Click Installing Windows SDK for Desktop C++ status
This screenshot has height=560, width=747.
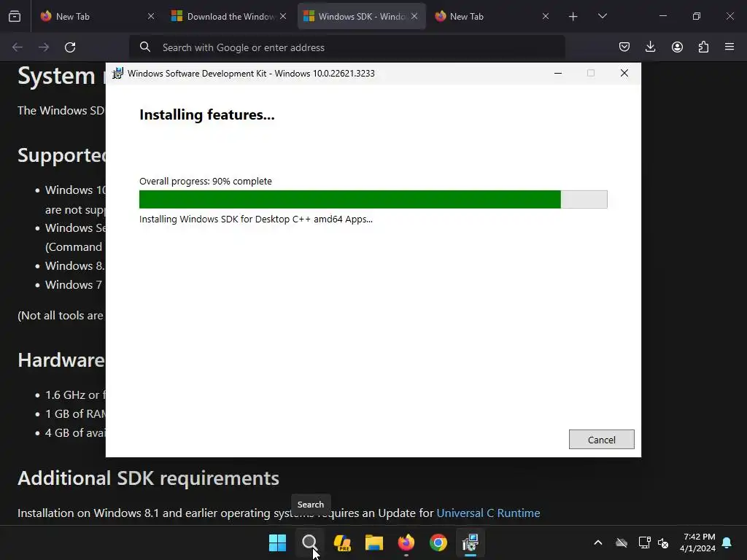256,219
